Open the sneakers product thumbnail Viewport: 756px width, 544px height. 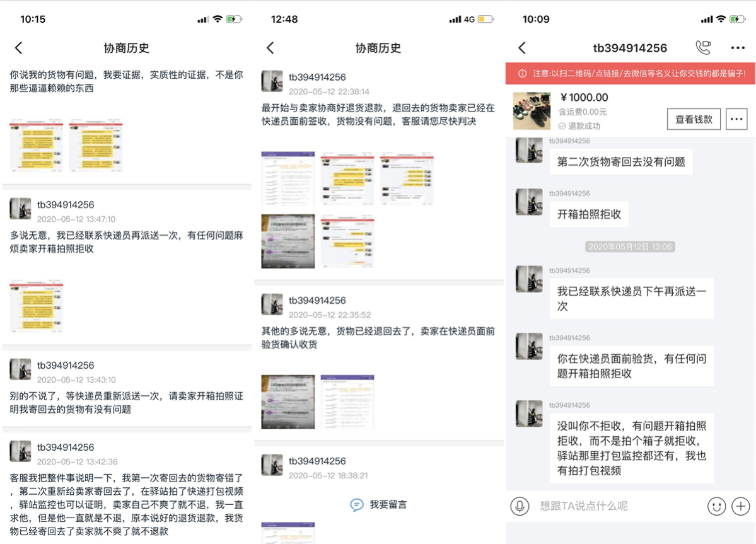click(x=532, y=111)
